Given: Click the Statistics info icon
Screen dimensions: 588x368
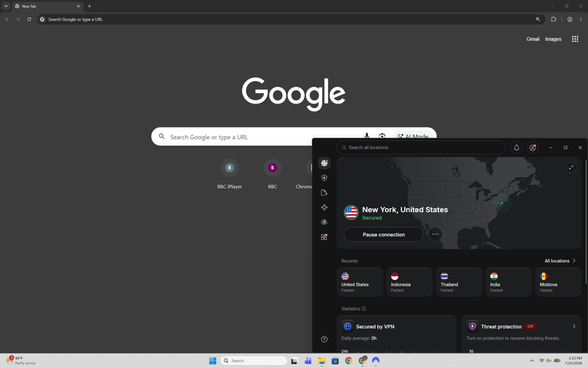Looking at the screenshot, I should 363,309.
